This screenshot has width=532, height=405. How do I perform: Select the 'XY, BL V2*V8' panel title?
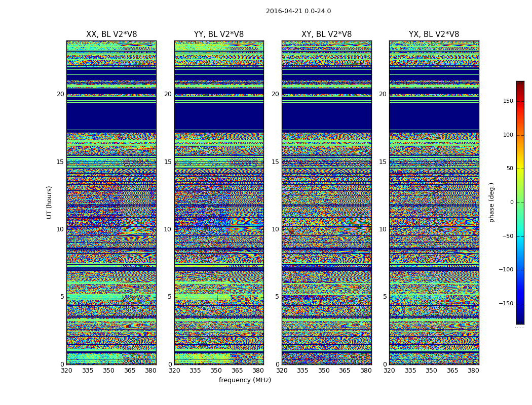326,34
